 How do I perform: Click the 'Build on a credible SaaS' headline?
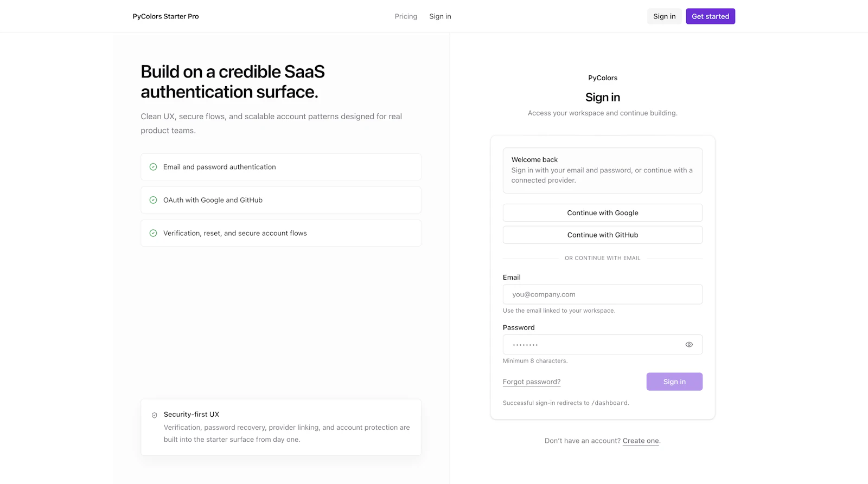point(233,81)
